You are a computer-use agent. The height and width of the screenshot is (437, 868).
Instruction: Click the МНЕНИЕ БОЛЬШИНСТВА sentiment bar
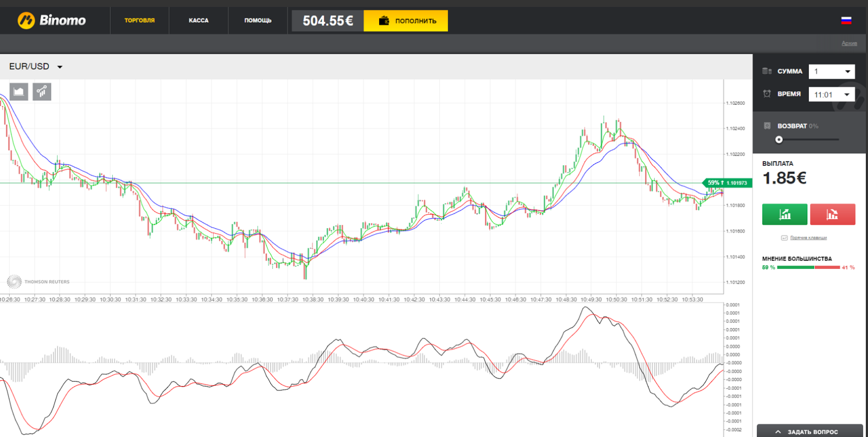click(808, 267)
